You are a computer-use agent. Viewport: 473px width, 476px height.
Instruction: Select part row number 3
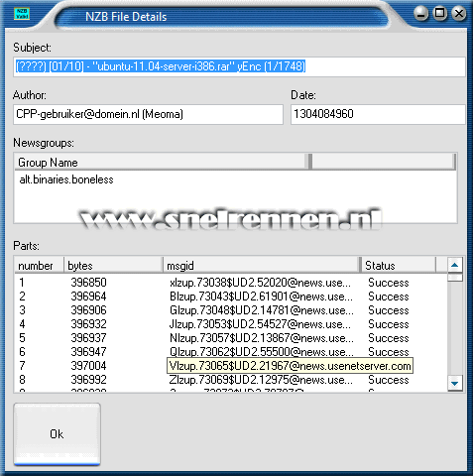[x=230, y=310]
